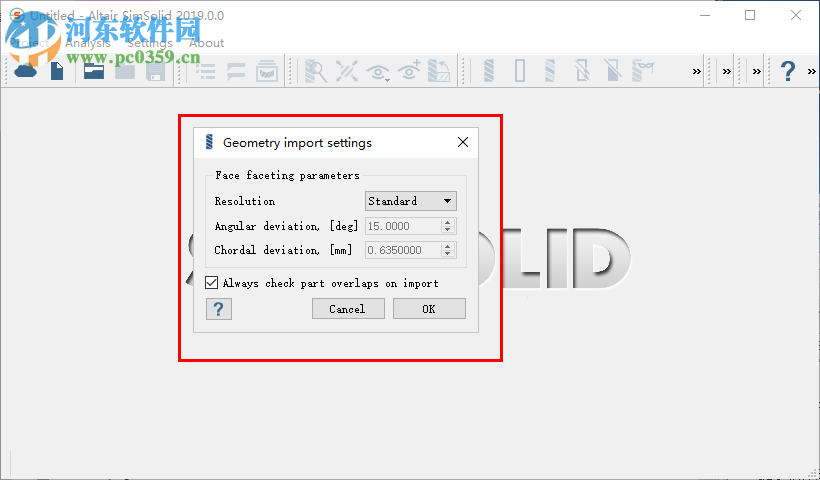This screenshot has width=820, height=480.
Task: Click the part with mask icon
Action: (643, 71)
